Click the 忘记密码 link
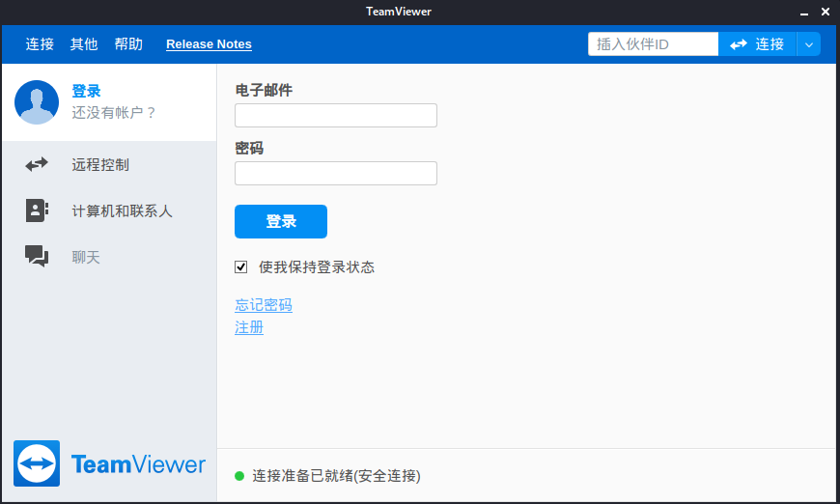This screenshot has height=504, width=840. tap(264, 305)
